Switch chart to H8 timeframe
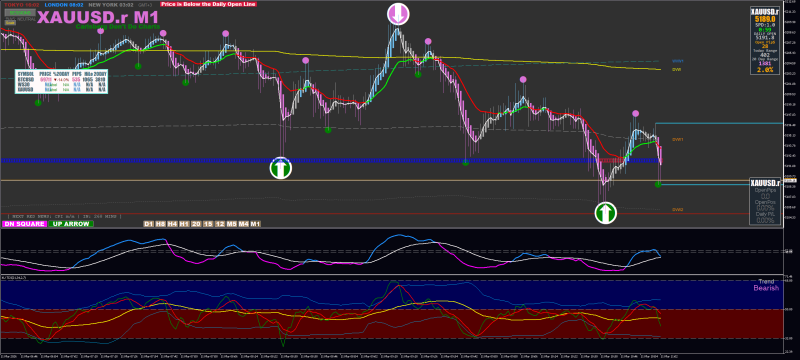Viewport: 800px width, 360px height. 160,224
